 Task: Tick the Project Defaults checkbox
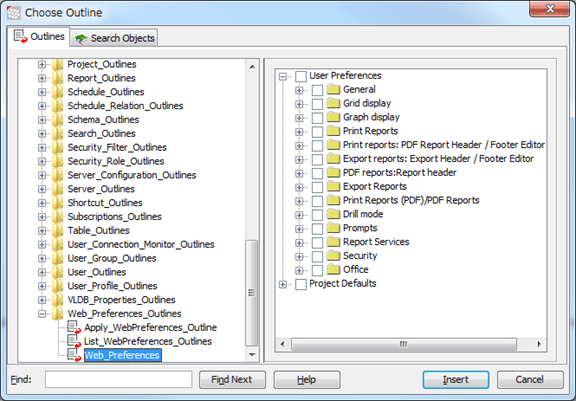[301, 284]
